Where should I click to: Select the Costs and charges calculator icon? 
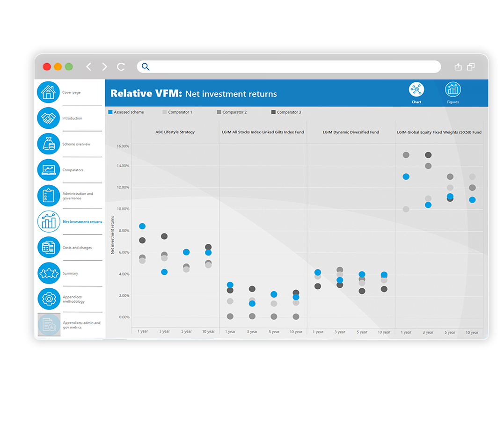click(48, 248)
